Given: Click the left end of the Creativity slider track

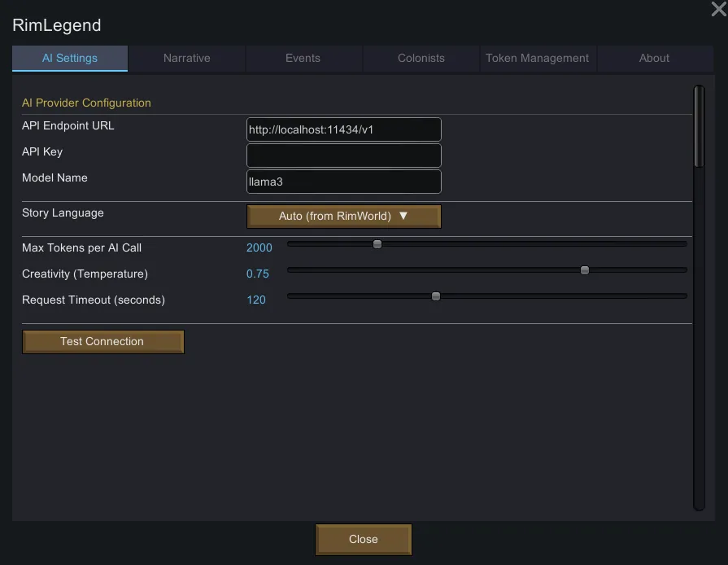Looking at the screenshot, I should click(293, 270).
